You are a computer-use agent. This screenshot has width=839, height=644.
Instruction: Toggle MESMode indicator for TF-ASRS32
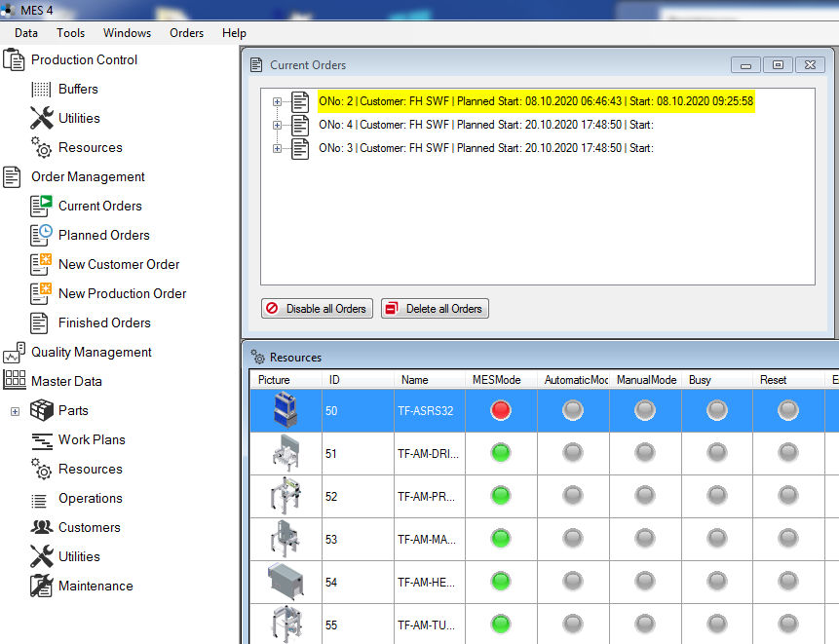[x=501, y=410]
